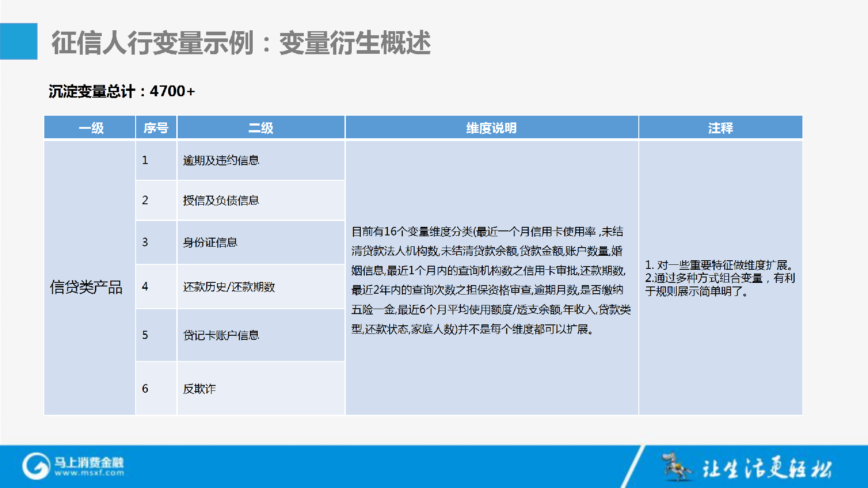Click the horse mascot graphic in the footer
The height and width of the screenshot is (488, 868).
pos(676,466)
